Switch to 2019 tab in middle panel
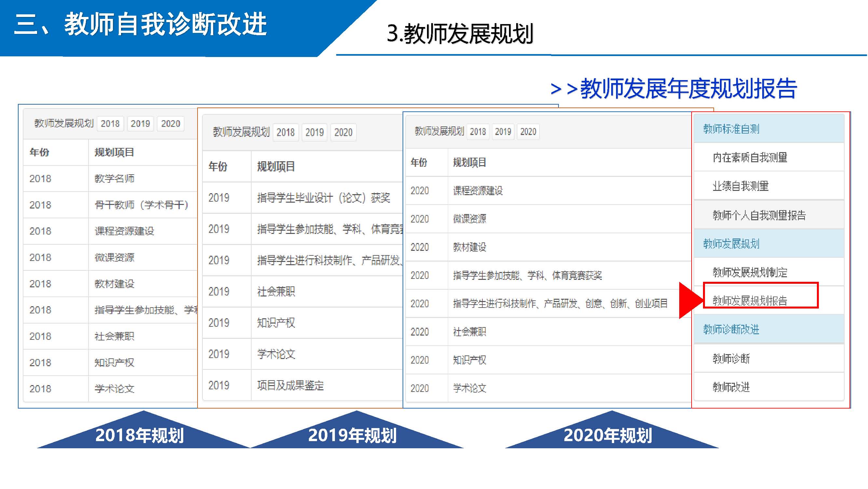Image resolution: width=868 pixels, height=489 pixels. pyautogui.click(x=314, y=132)
